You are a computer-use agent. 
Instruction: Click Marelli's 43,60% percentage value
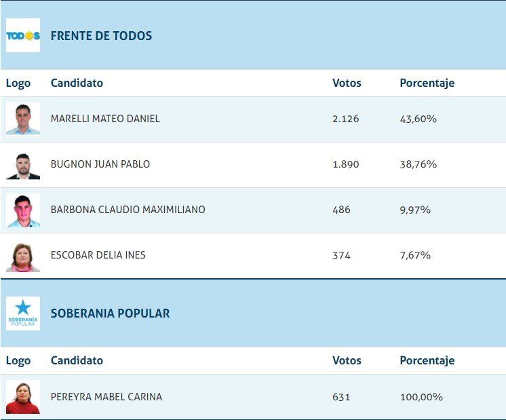tap(418, 119)
